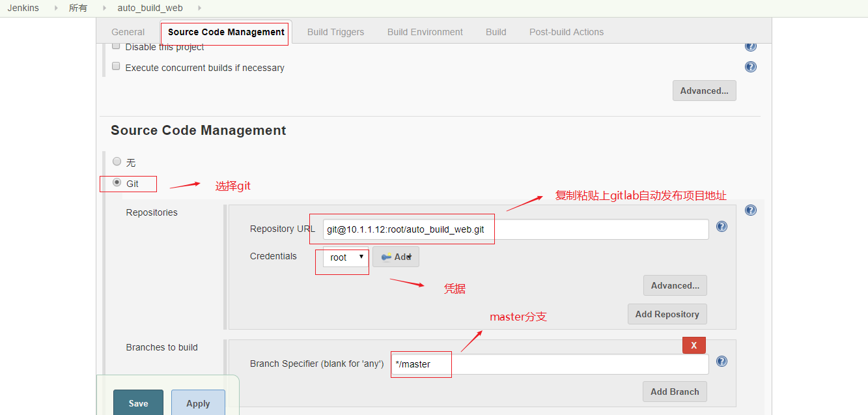
Task: Go to Build Environment tab
Action: pyautogui.click(x=425, y=32)
